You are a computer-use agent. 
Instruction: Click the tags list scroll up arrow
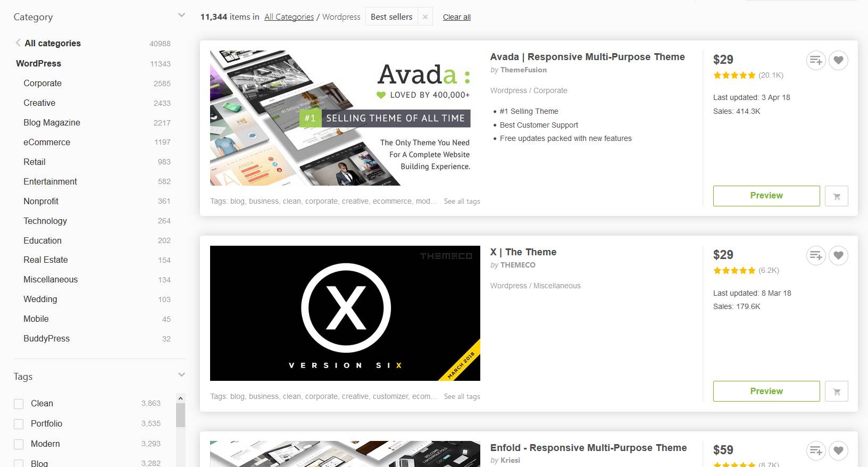180,398
